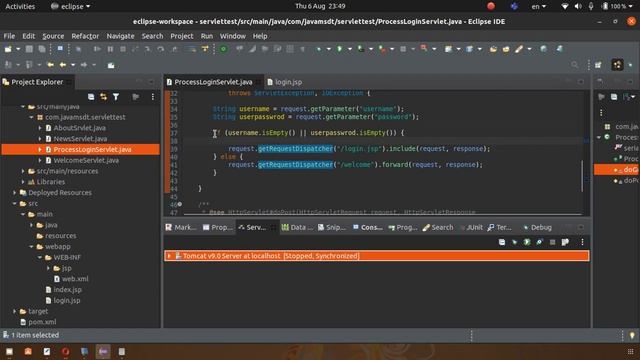Click the Resume debug icon
This screenshot has height=360, width=640.
tap(97, 49)
